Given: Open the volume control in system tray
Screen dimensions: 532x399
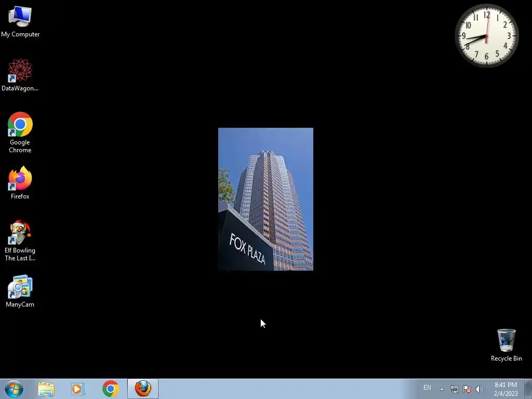Looking at the screenshot, I should [x=480, y=389].
